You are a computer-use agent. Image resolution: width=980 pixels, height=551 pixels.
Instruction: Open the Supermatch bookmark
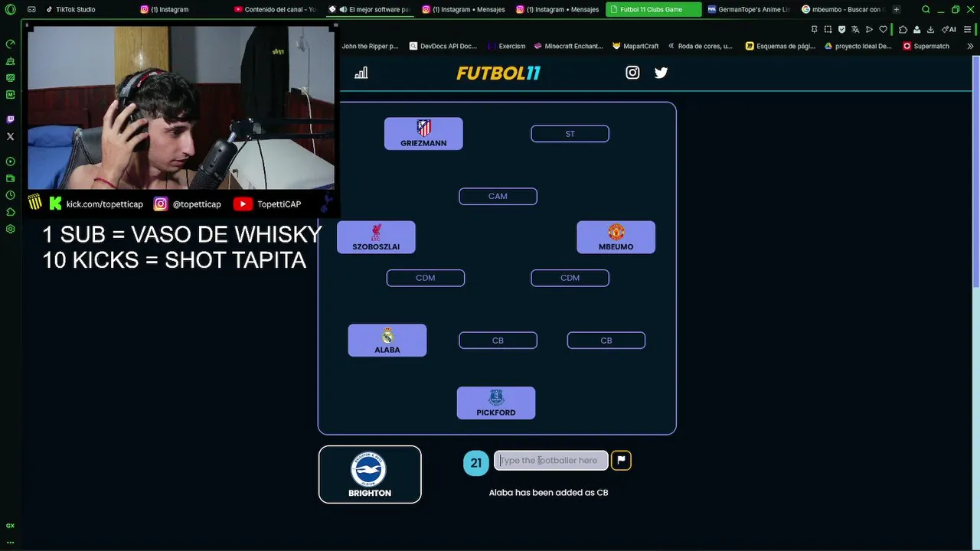pos(926,46)
